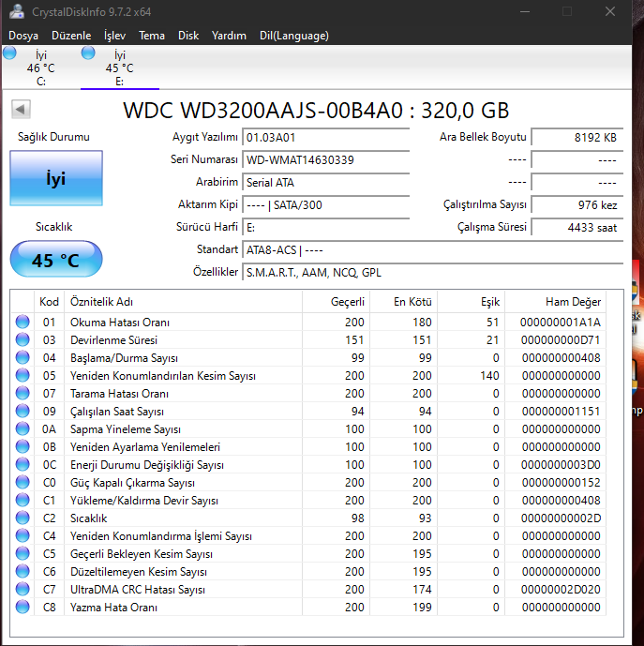Select the Devirlenme Süresi attribute name

pyautogui.click(x=113, y=340)
